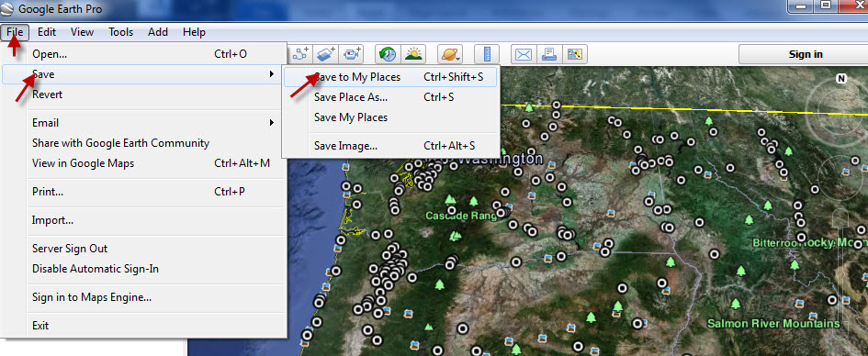This screenshot has width=868, height=356.
Task: Click the Add Path toolbar icon
Action: (x=301, y=54)
